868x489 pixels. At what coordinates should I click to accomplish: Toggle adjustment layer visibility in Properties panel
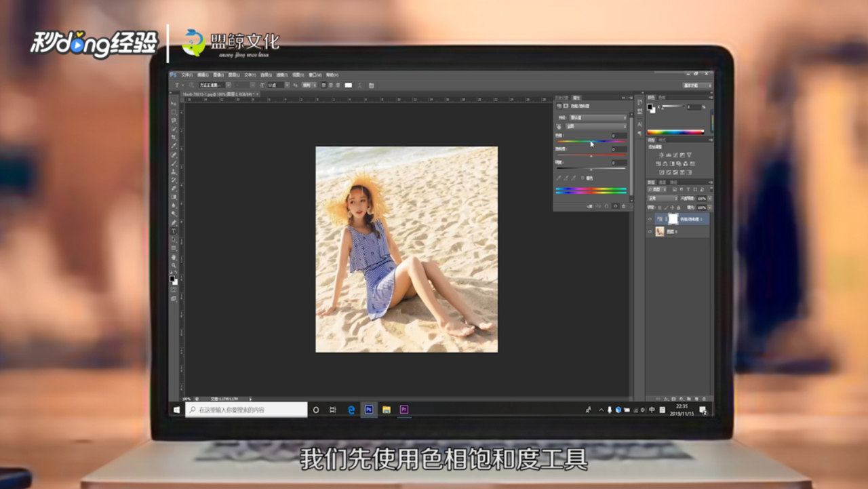(x=615, y=206)
